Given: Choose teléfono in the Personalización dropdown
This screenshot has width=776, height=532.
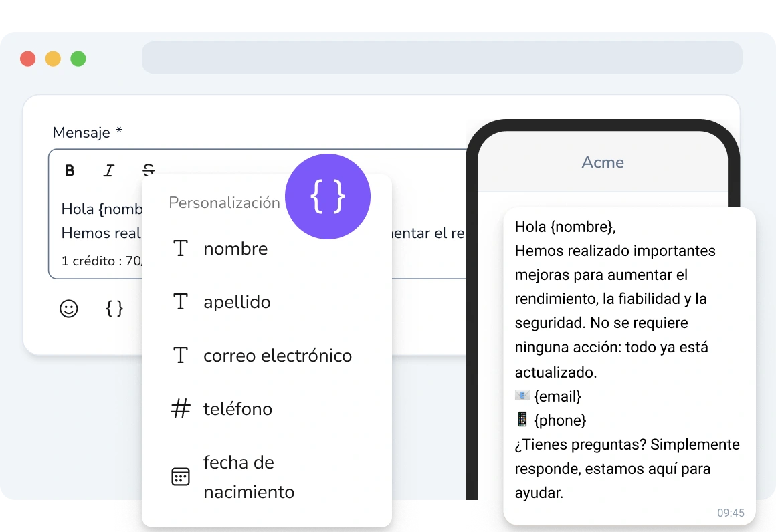Looking at the screenshot, I should pyautogui.click(x=237, y=409).
